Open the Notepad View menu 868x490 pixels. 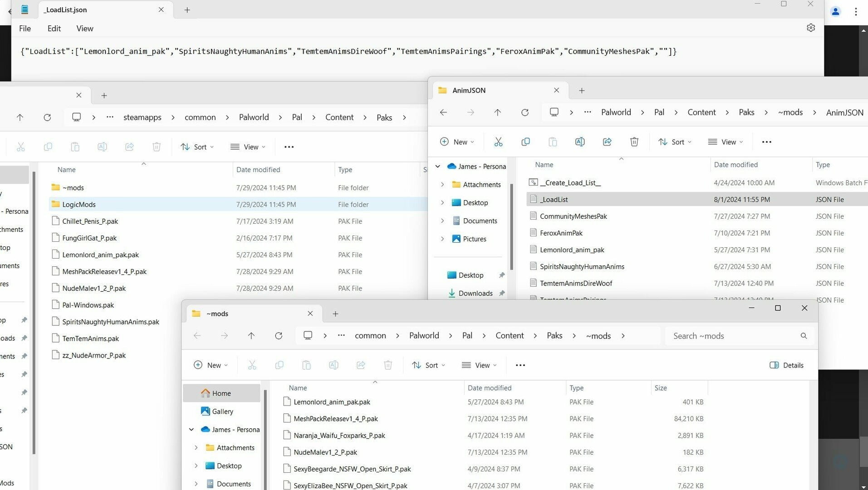tap(85, 29)
